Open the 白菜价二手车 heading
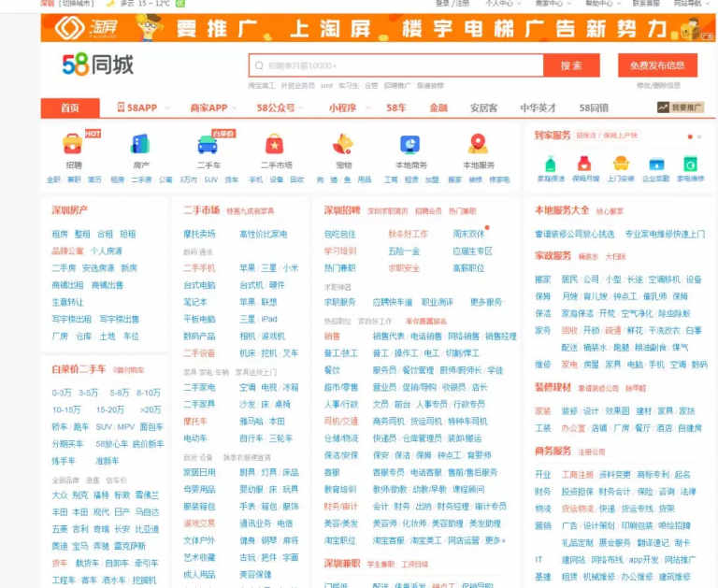718x588 pixels. 79,369
